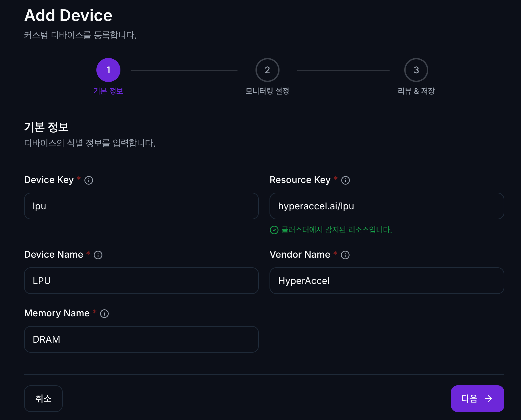The image size is (521, 420).
Task: Click the 리뷰 & 저장 step label
Action: tap(416, 91)
